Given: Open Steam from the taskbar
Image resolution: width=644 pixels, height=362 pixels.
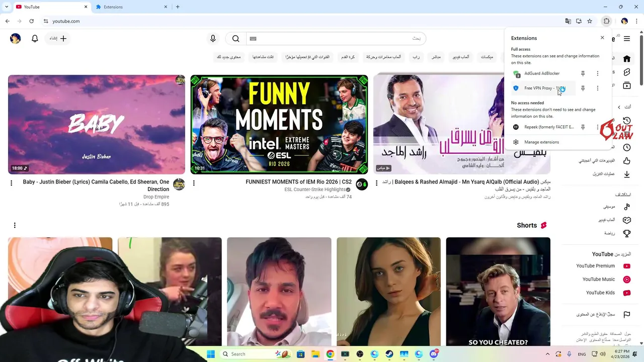Looking at the screenshot, I should pos(389,354).
